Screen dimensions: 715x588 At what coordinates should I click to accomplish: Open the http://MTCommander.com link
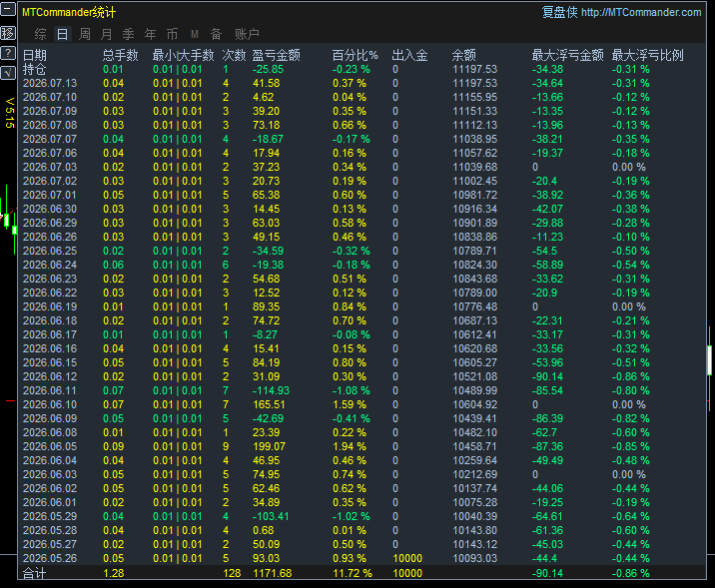tap(641, 12)
